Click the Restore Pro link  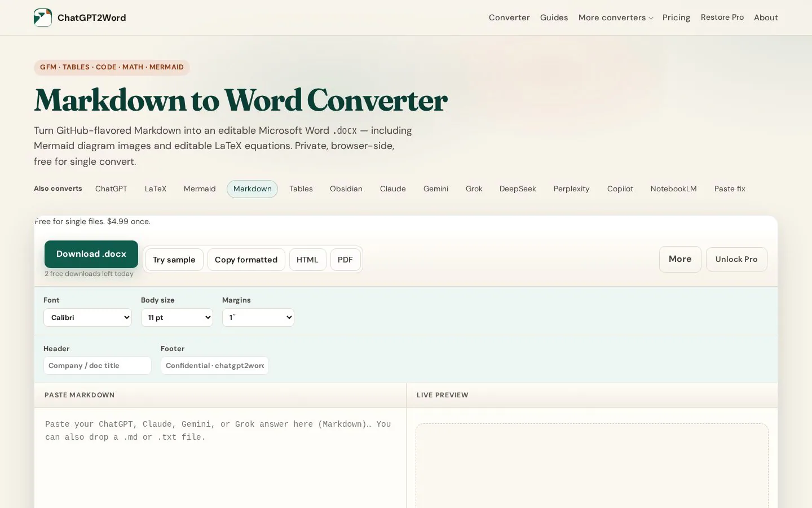[722, 17]
